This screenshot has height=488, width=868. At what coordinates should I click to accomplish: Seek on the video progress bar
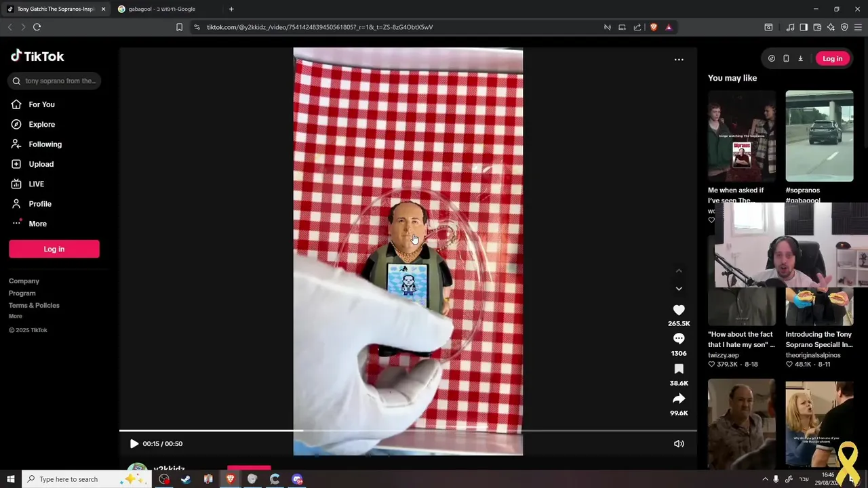click(x=408, y=430)
